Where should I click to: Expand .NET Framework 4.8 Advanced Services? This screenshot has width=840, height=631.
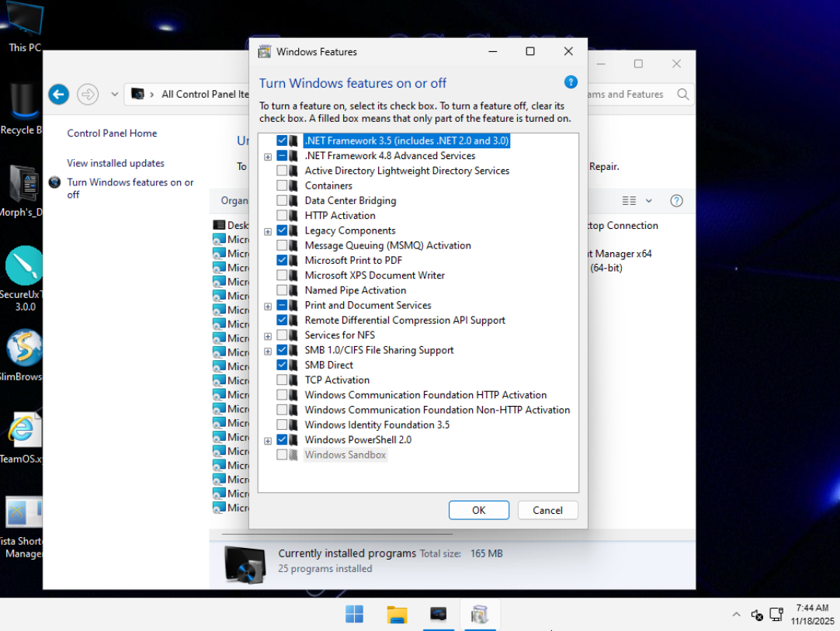[268, 156]
